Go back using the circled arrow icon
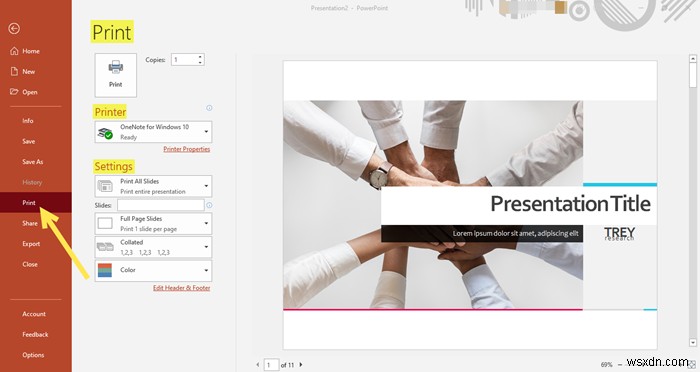The width and height of the screenshot is (700, 372). coord(14,29)
